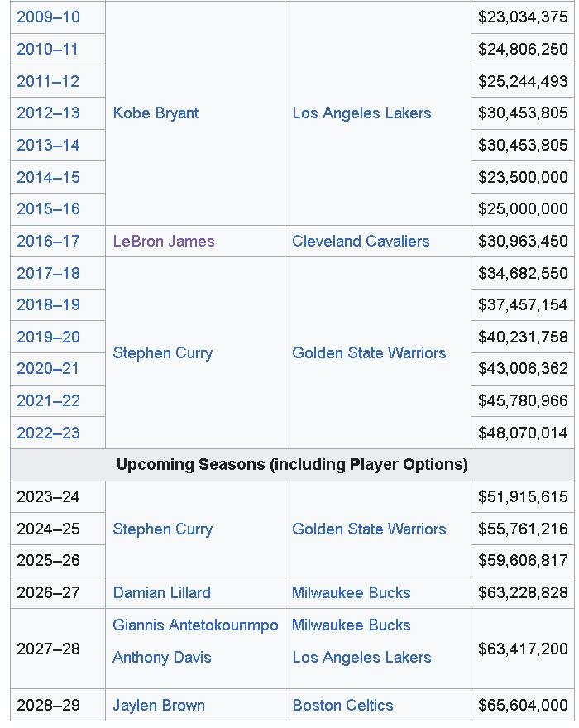Open the Jaylen Brown link
Viewport: 579px width, 728px height.
158,705
